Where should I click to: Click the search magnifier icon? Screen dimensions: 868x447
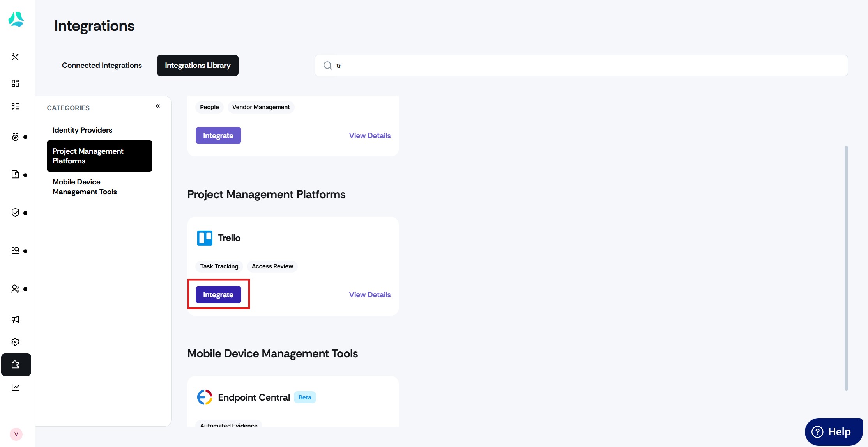click(328, 66)
